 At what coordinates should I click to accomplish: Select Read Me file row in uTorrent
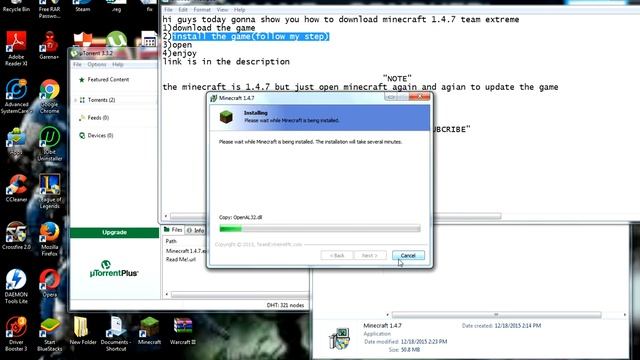pos(181,260)
